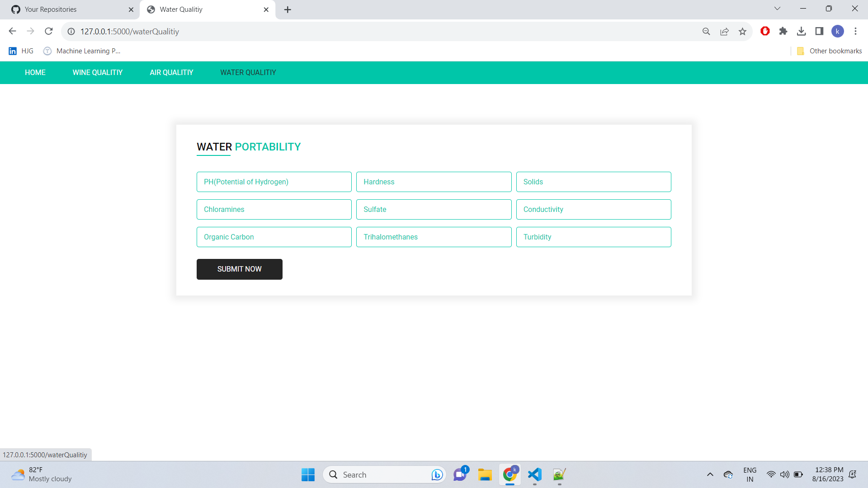Reload the current page
Screen dimensions: 868x488
tap(49, 31)
